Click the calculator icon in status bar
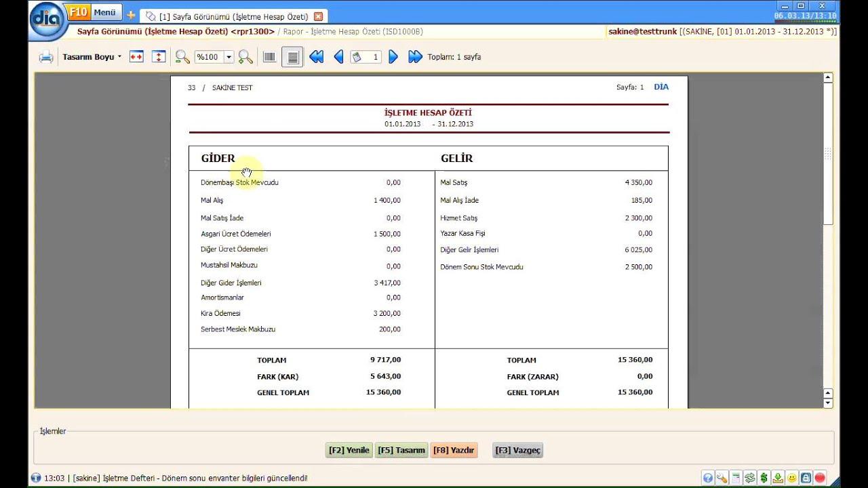The width and height of the screenshot is (868, 488). 736,478
